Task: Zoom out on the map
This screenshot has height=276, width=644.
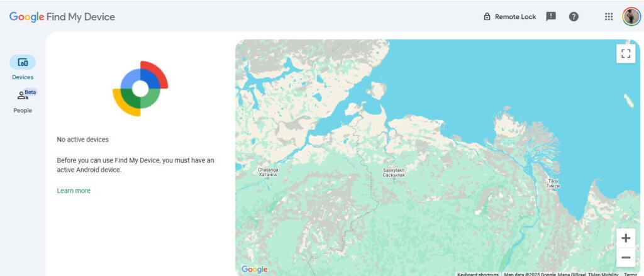Action: pos(626,258)
